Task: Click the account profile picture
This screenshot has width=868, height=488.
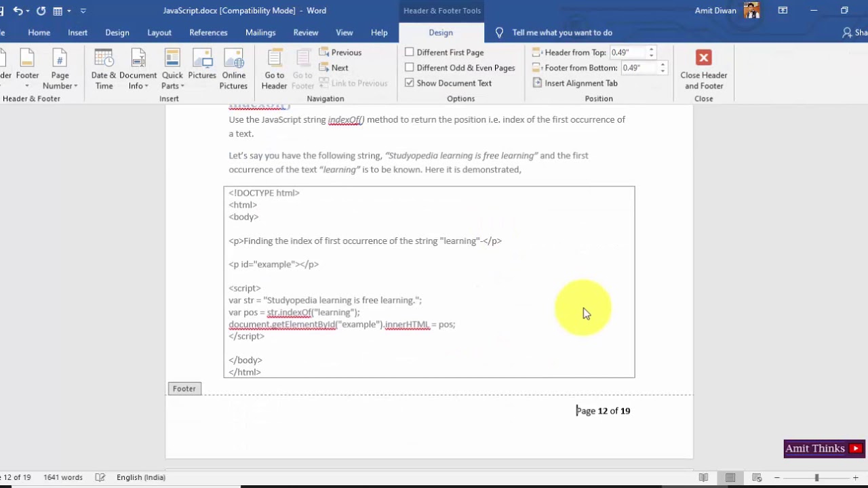Action: (x=751, y=11)
